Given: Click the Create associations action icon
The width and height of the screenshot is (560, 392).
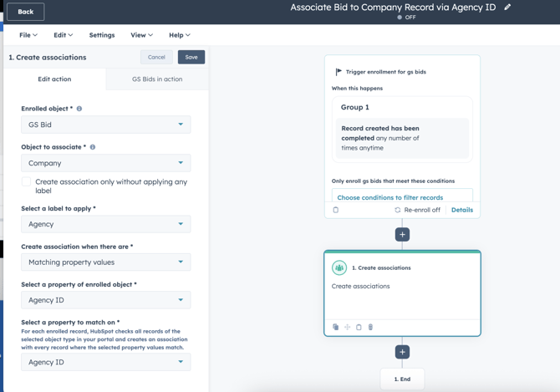Looking at the screenshot, I should click(339, 267).
